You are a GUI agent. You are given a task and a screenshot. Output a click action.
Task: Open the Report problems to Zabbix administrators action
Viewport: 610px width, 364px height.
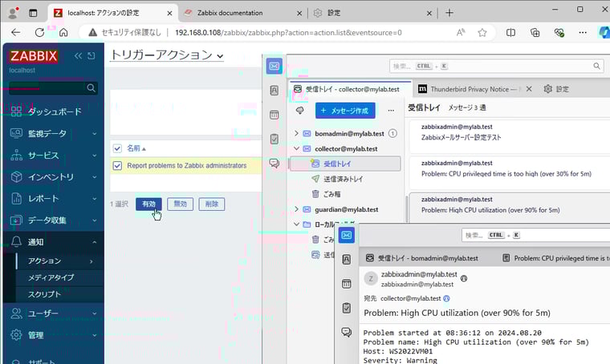[x=187, y=165]
